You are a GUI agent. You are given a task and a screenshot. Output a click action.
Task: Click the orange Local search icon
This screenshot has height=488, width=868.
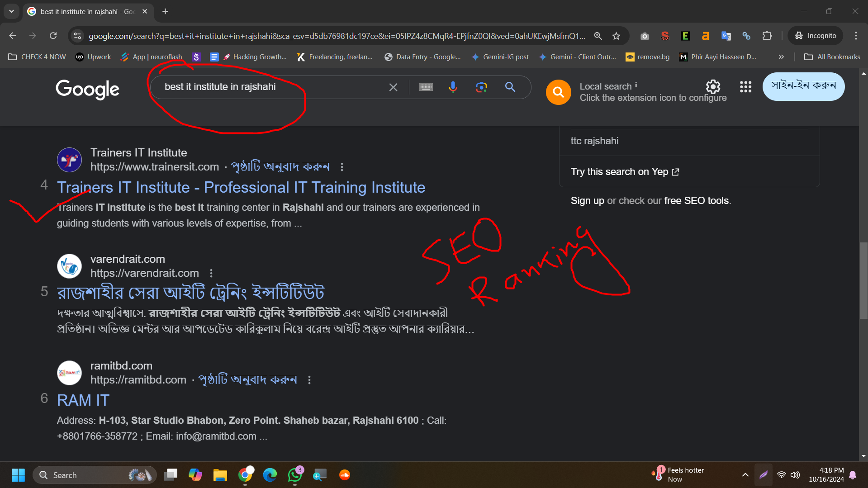point(558,92)
